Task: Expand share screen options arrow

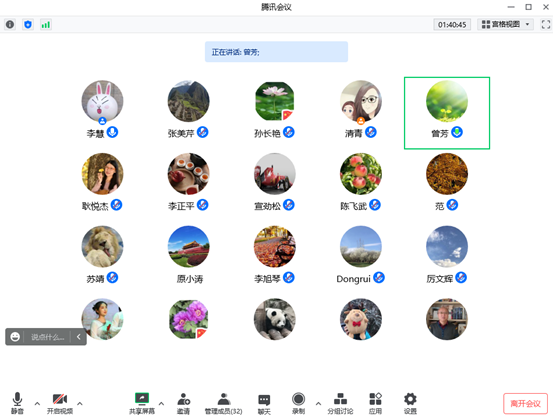Action: point(161,403)
